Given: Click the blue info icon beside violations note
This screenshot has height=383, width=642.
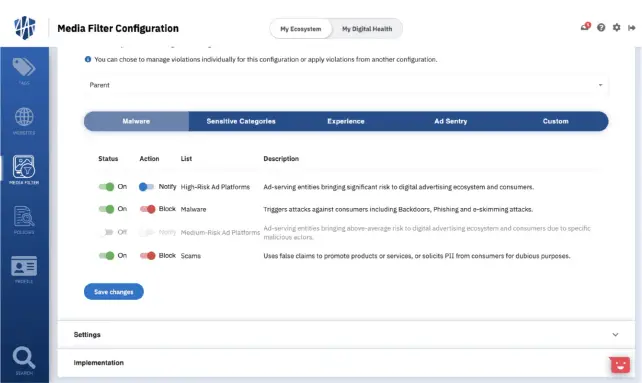Looking at the screenshot, I should pos(88,59).
